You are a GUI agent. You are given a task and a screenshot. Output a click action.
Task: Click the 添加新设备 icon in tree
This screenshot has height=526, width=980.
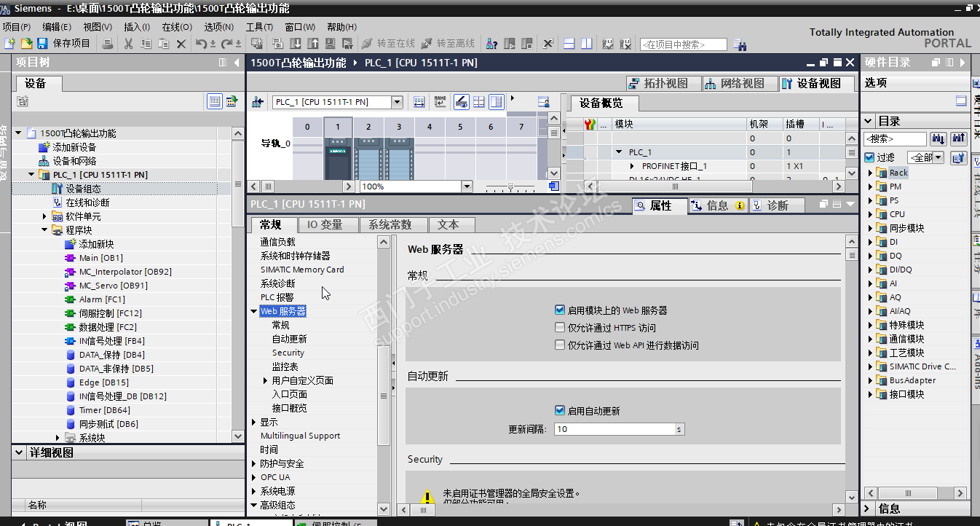(44, 147)
